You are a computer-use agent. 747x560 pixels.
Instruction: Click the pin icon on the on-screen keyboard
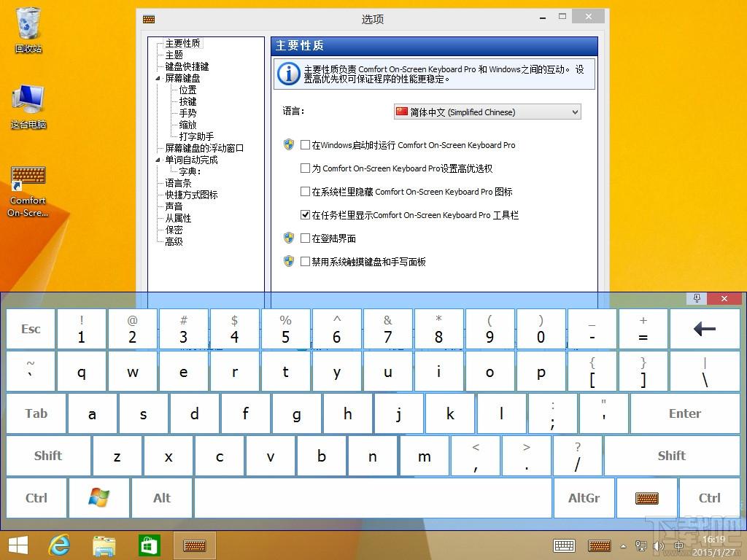pos(697,298)
